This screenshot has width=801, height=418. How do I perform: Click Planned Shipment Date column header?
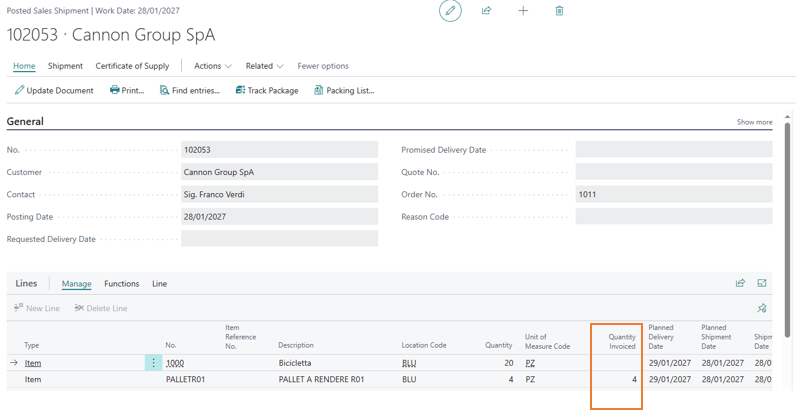[x=716, y=337]
